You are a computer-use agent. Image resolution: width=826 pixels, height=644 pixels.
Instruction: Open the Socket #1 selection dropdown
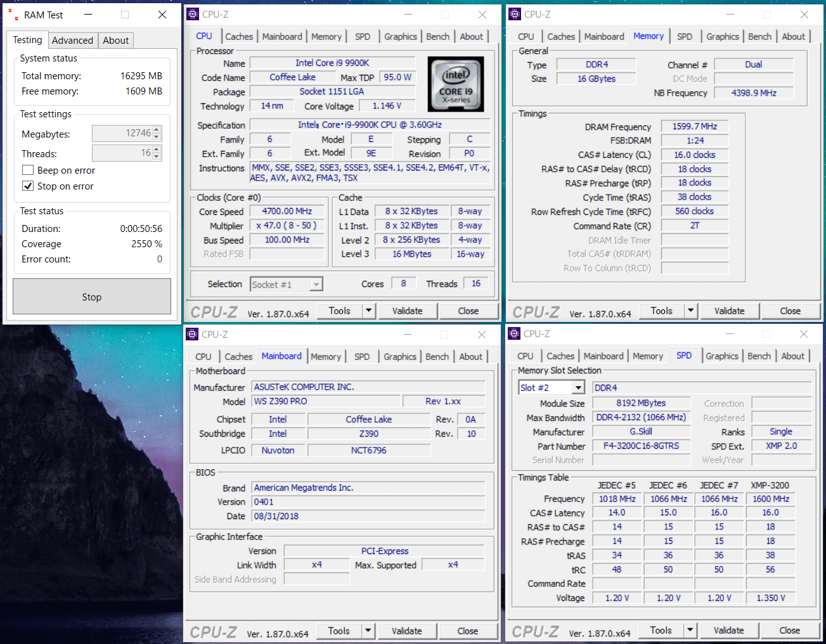pos(316,285)
